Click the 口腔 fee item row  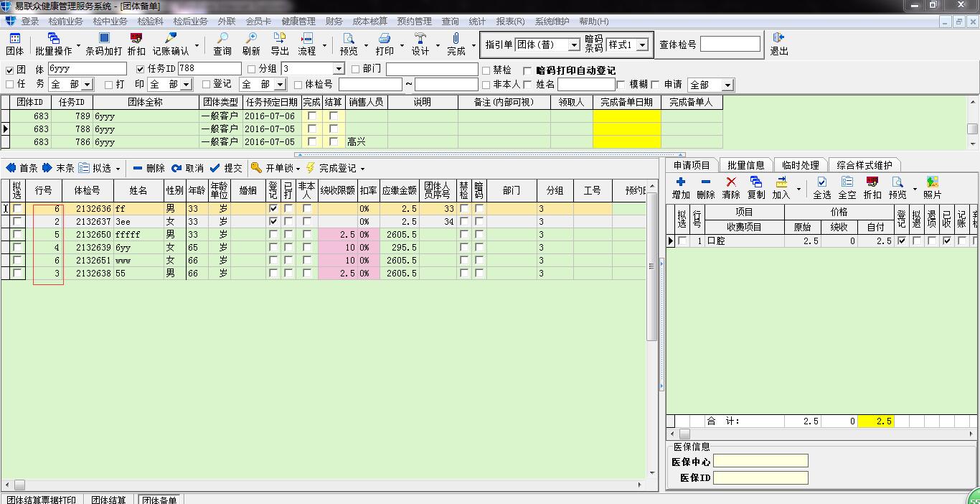[x=821, y=241]
